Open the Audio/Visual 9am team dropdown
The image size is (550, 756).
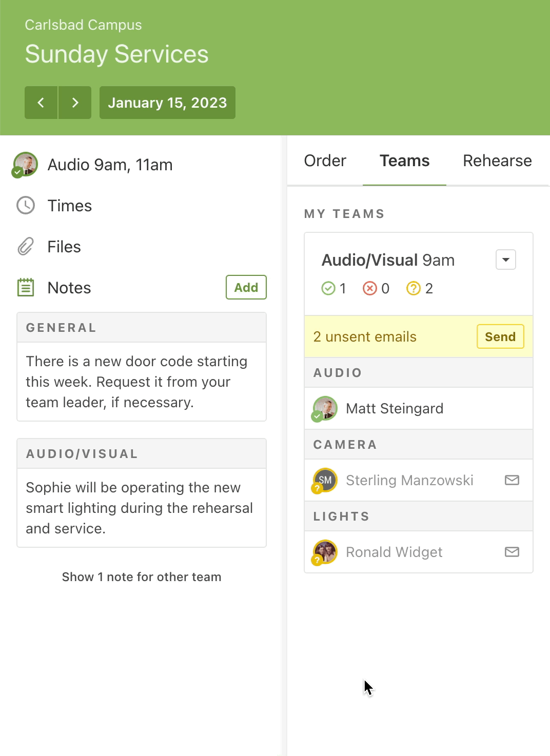505,260
